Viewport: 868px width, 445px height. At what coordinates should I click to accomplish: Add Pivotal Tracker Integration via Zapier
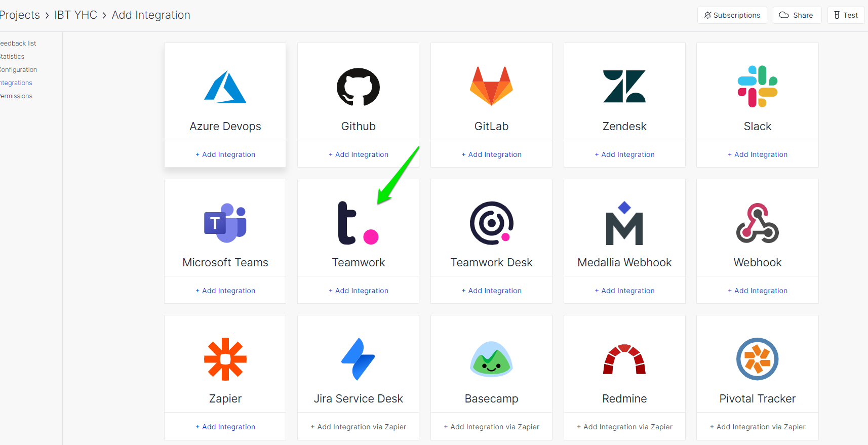click(758, 427)
